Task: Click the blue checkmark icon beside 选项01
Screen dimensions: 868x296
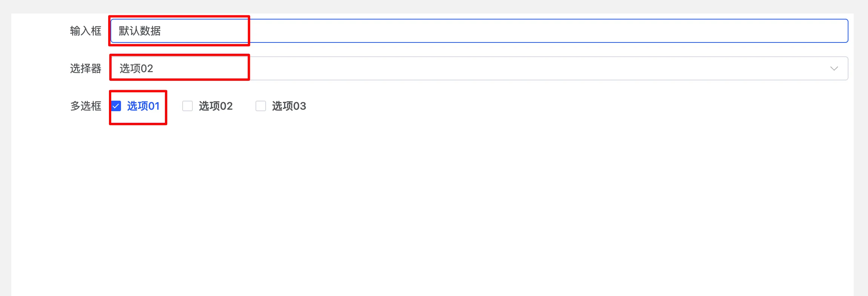Action: 116,106
